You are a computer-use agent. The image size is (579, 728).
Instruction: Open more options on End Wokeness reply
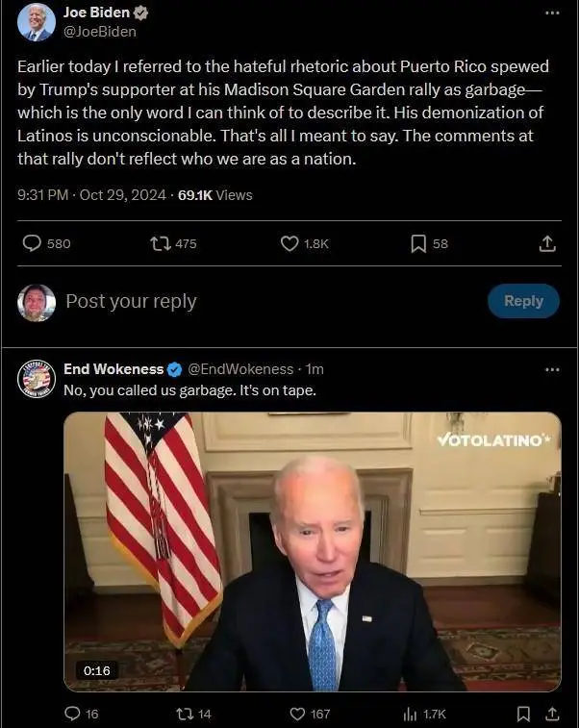pos(552,369)
